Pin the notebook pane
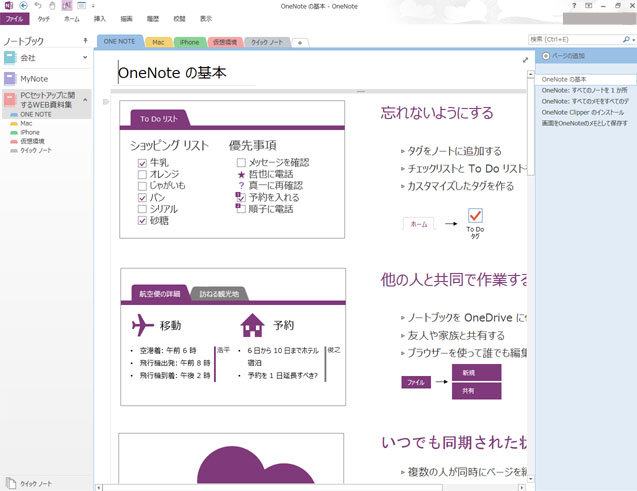 pyautogui.click(x=85, y=40)
